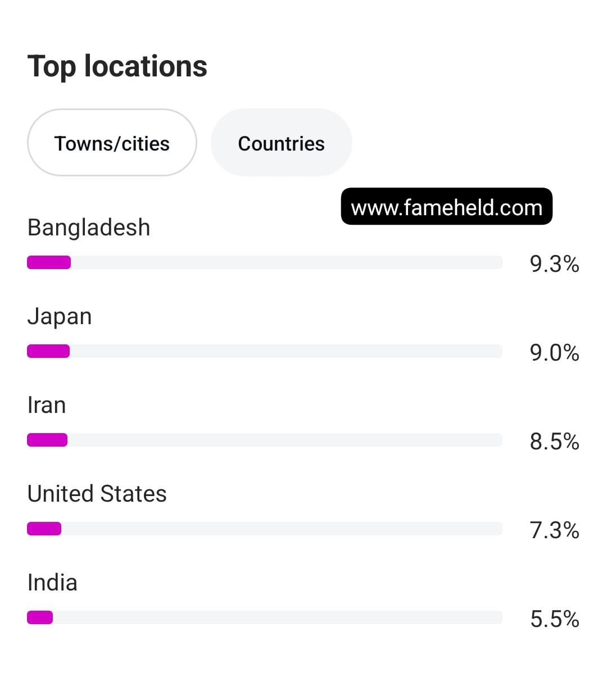Click the Top locations heading

(117, 66)
